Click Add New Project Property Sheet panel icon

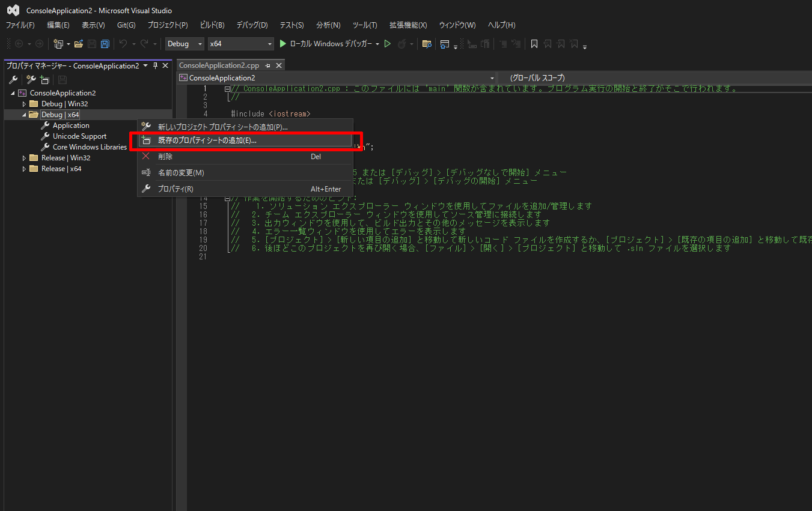click(31, 80)
